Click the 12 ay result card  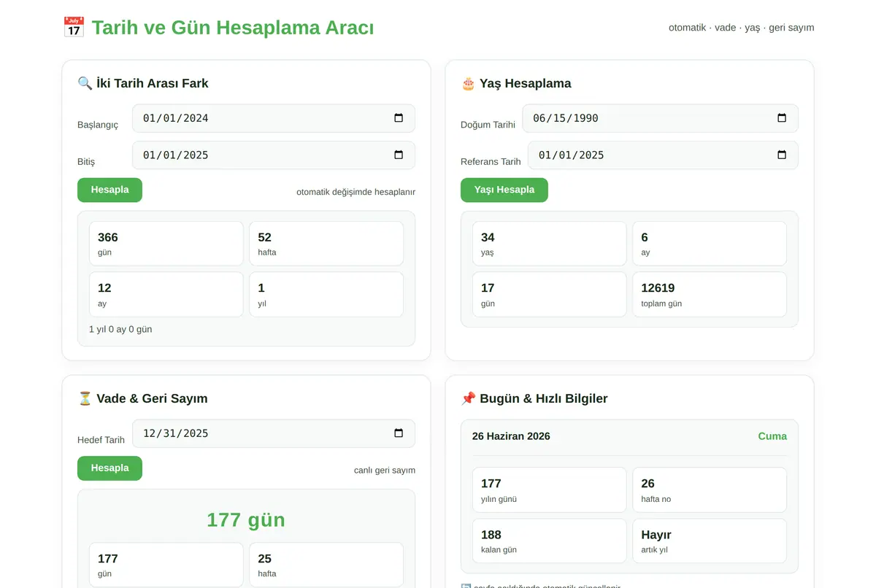click(x=166, y=295)
